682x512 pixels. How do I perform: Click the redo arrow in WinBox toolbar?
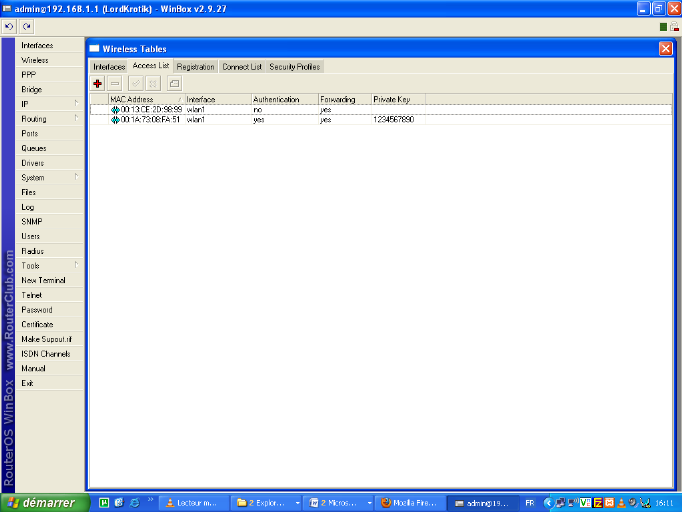tap(26, 26)
